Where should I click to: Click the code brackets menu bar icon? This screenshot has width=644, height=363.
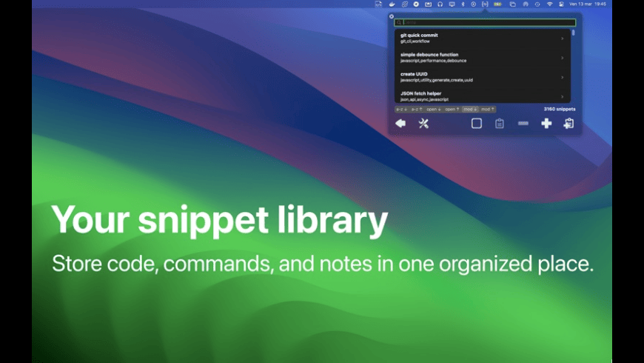(378, 4)
